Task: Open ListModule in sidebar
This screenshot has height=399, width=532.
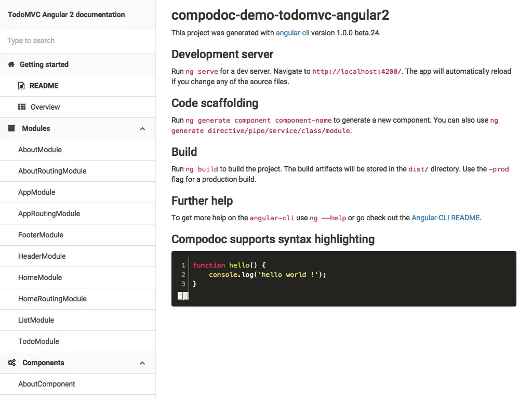Action: 78,320
